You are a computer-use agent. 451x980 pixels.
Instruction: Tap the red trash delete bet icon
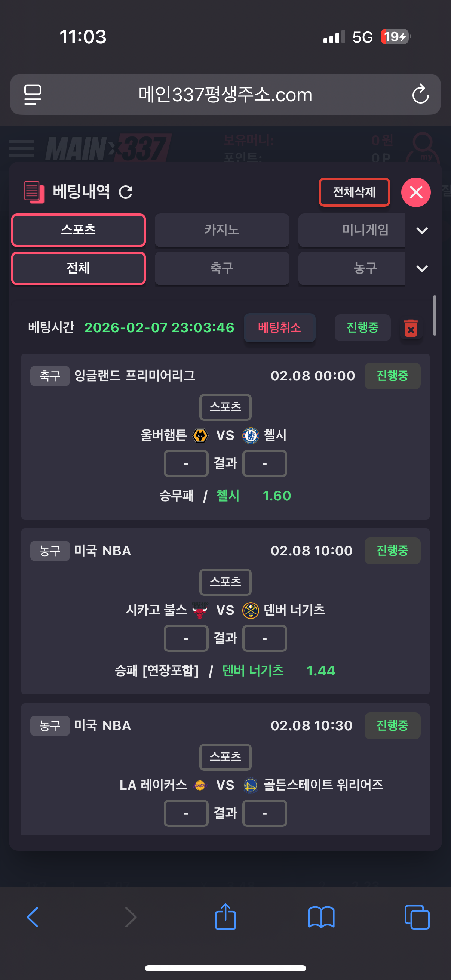(x=411, y=328)
